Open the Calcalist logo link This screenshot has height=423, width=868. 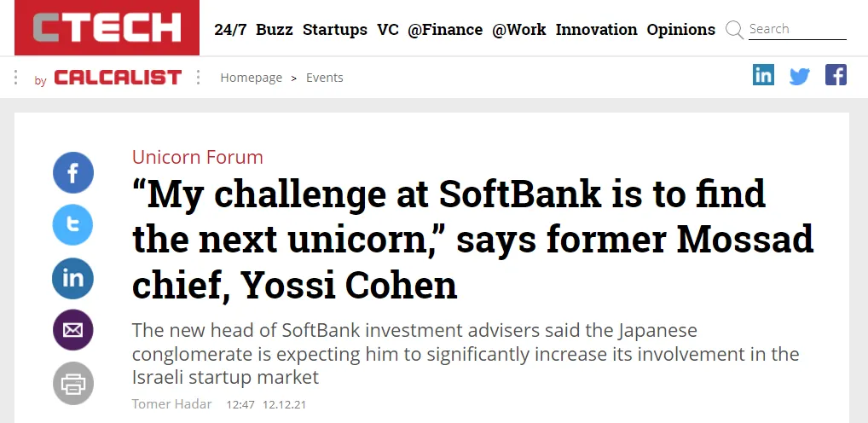tap(118, 78)
